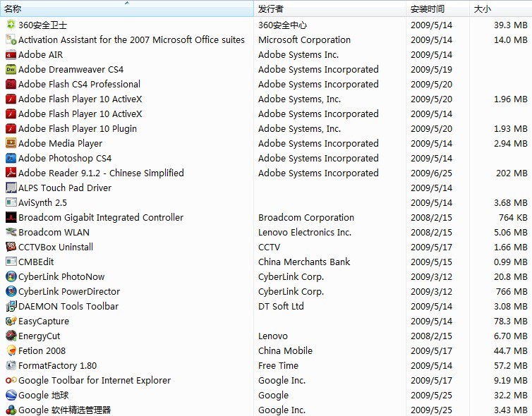Select the CCTVBox Uninstall entry

[x=56, y=247]
